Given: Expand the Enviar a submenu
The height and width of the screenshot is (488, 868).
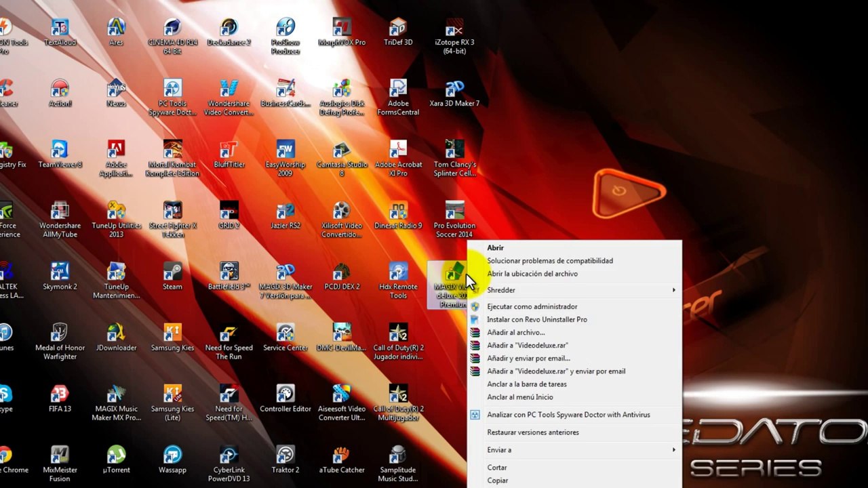Looking at the screenshot, I should pos(574,450).
